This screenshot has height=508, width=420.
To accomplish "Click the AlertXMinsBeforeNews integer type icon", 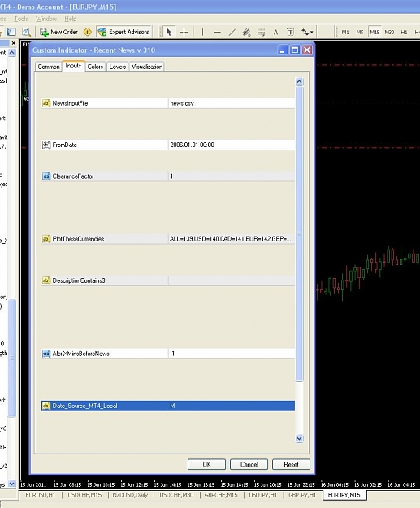I will pyautogui.click(x=46, y=354).
